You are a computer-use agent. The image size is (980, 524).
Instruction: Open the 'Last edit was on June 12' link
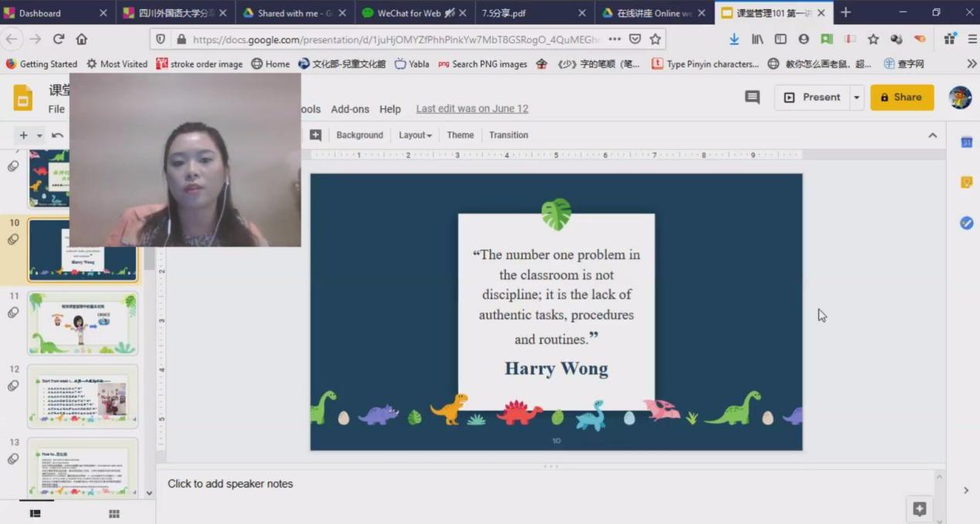(472, 109)
